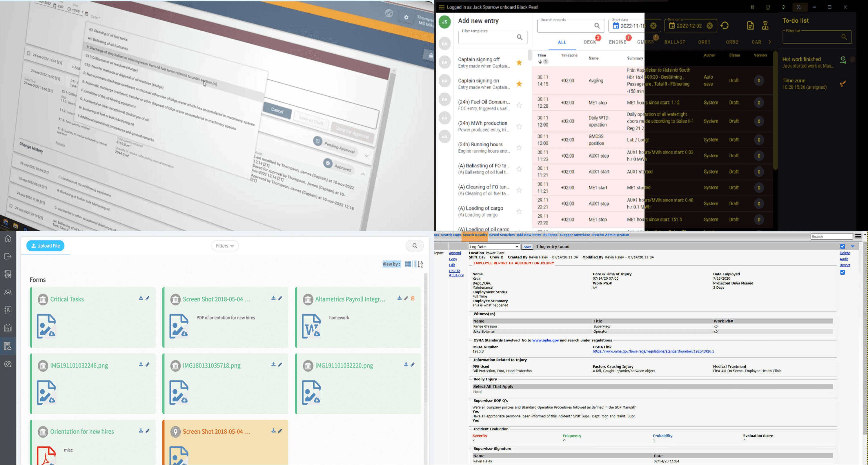Expand the CAR tab chevron
Viewport: 868px width, 465px height.
(770, 42)
